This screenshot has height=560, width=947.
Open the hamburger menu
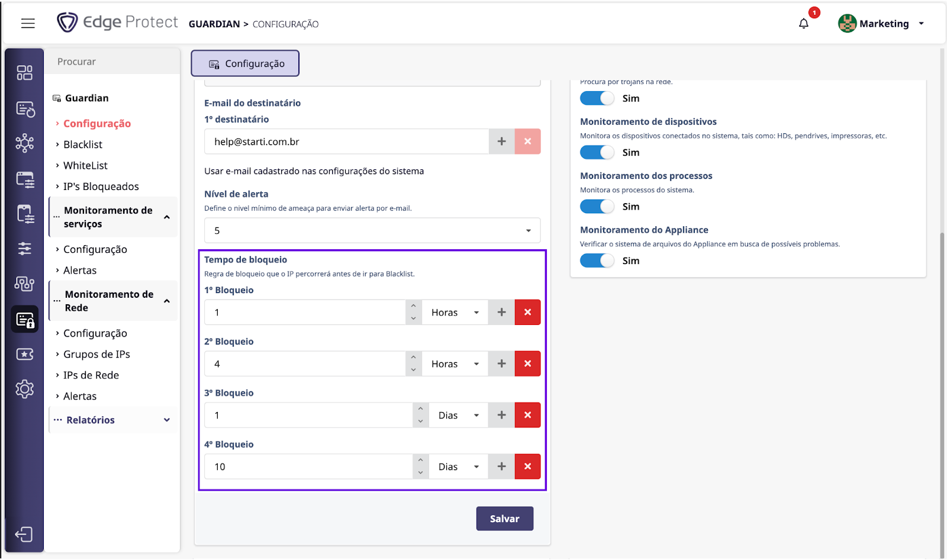(x=28, y=24)
